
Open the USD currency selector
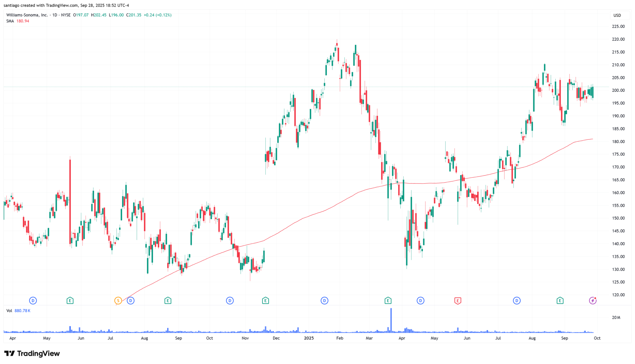pyautogui.click(x=617, y=15)
